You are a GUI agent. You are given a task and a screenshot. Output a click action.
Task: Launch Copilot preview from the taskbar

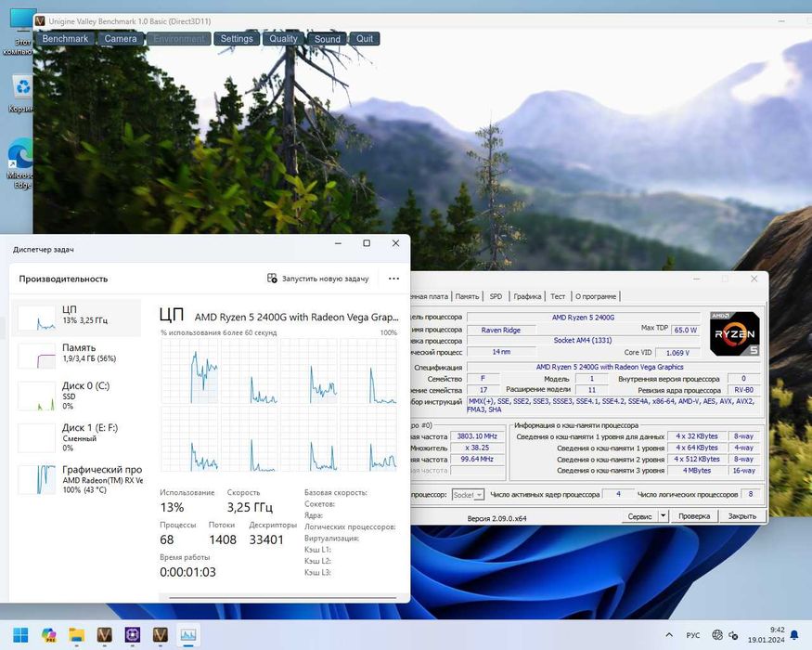(48, 634)
